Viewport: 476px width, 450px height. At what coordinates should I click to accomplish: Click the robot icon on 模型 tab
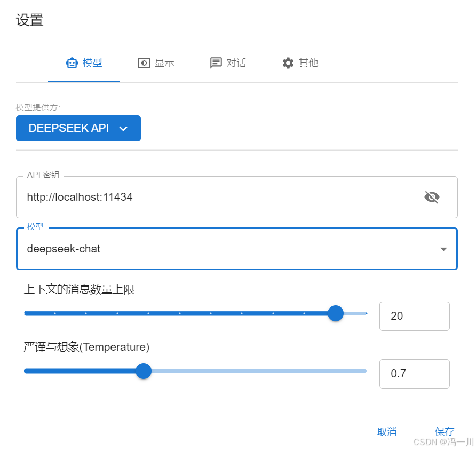[x=72, y=63]
